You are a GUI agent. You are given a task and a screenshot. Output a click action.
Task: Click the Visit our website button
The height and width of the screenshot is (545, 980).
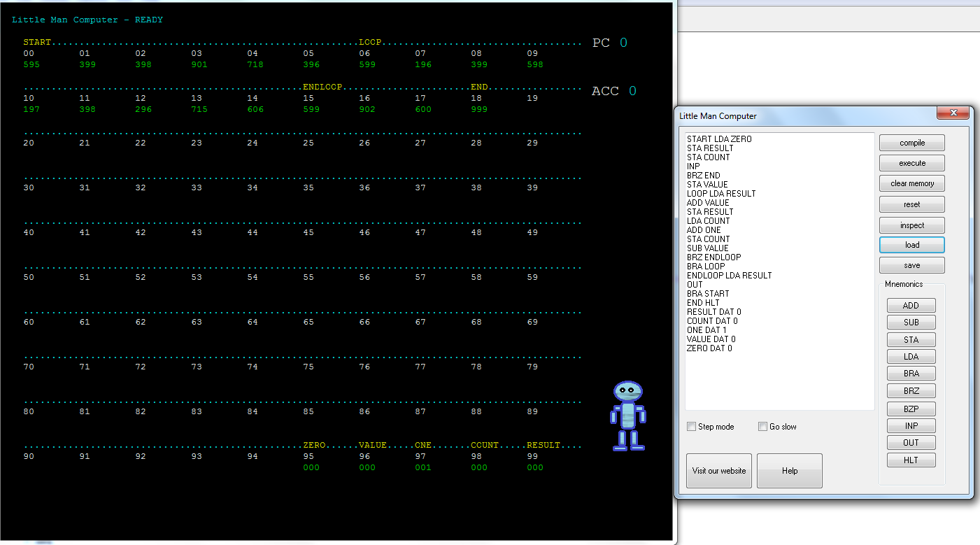click(x=719, y=471)
